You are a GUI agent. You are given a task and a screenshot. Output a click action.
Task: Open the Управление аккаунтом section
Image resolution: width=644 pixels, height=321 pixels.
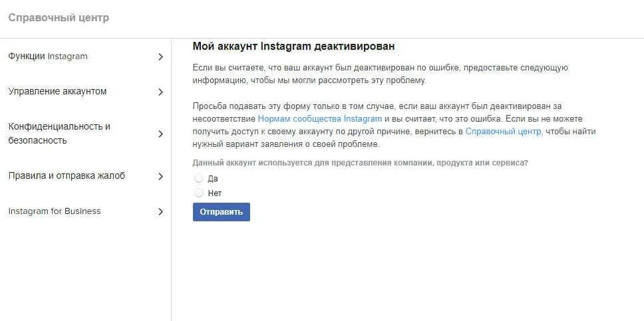pyautogui.click(x=57, y=92)
